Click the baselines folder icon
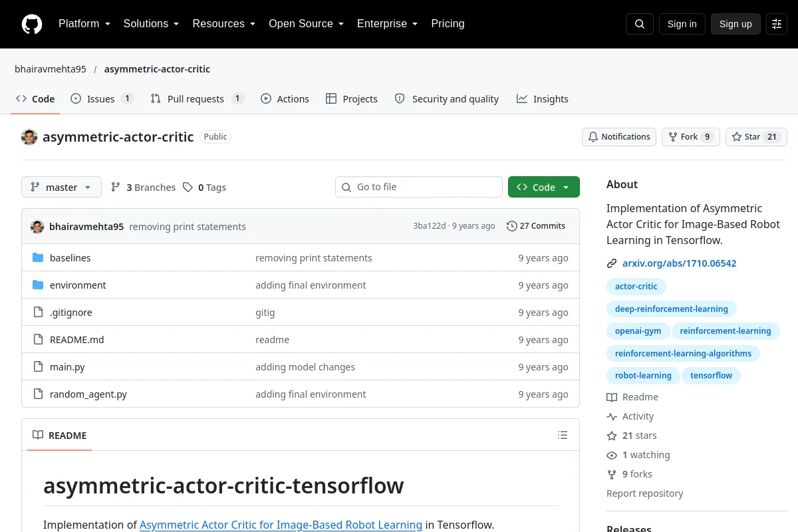Screen dimensions: 798x532 click(38, 258)
